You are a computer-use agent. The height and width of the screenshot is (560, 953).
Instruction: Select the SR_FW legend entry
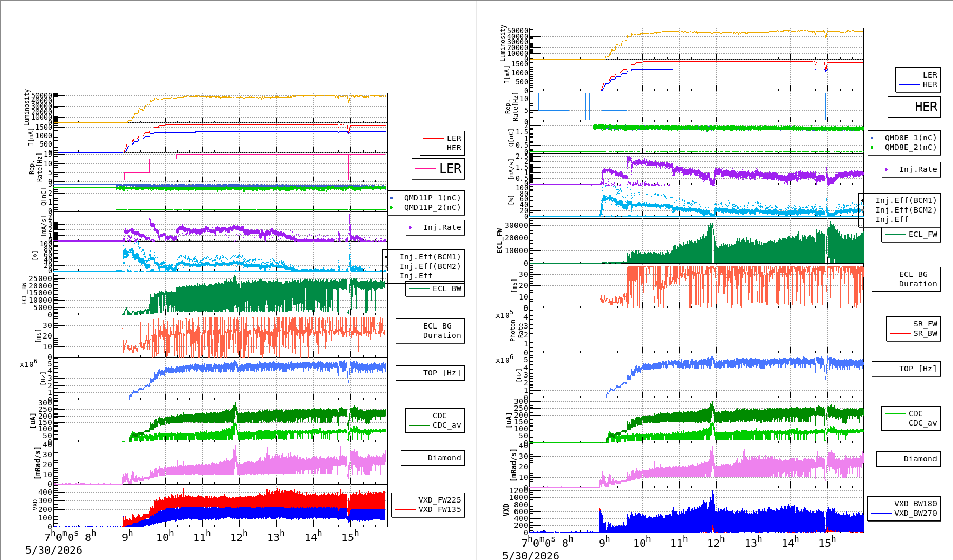913,324
